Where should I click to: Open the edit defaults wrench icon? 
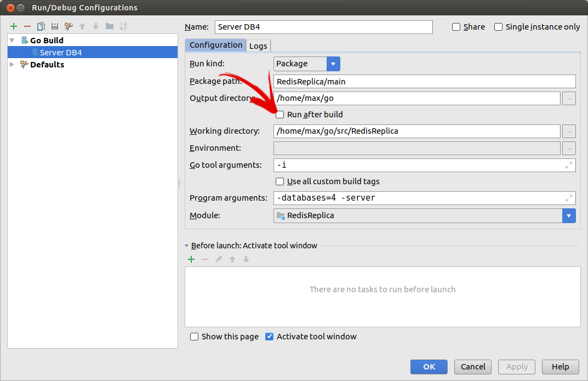pyautogui.click(x=68, y=26)
